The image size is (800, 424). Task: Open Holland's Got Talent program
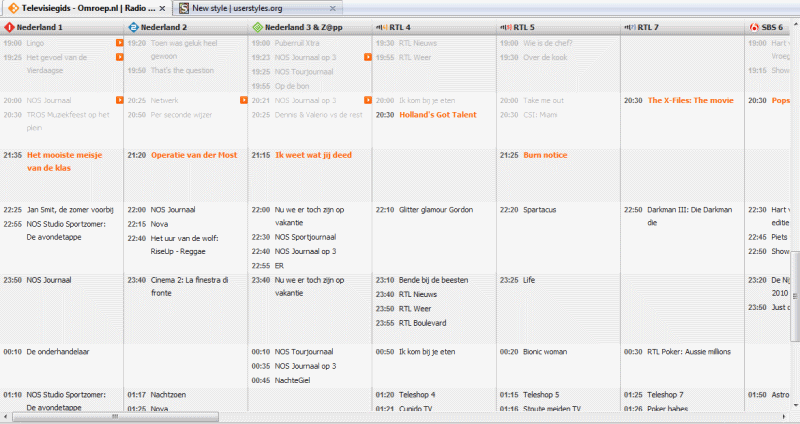point(438,115)
